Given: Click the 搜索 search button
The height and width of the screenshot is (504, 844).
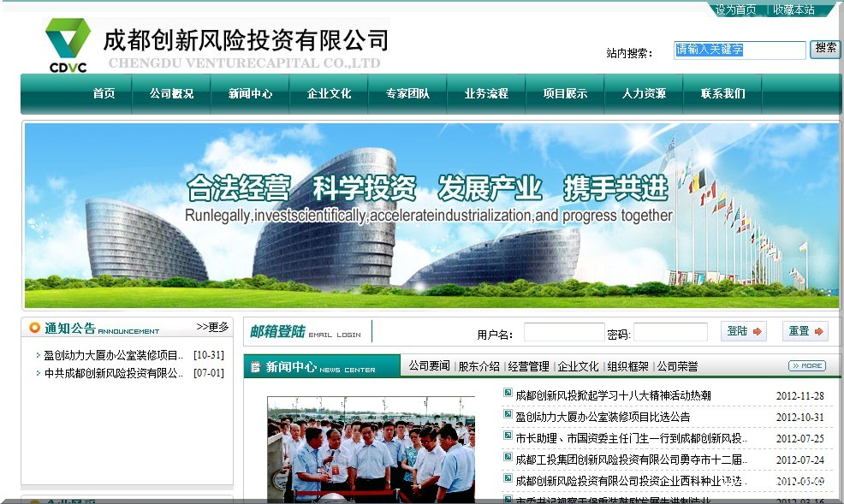Looking at the screenshot, I should click(825, 49).
